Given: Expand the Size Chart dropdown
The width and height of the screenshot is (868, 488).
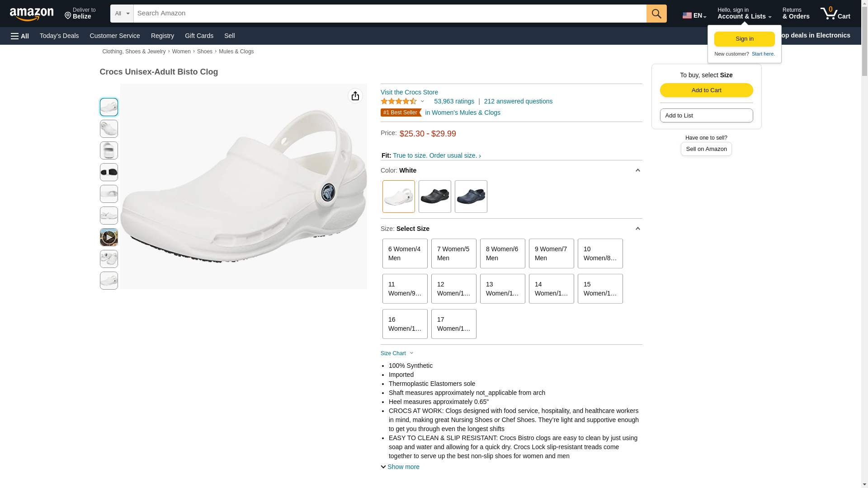Looking at the screenshot, I should click(397, 353).
